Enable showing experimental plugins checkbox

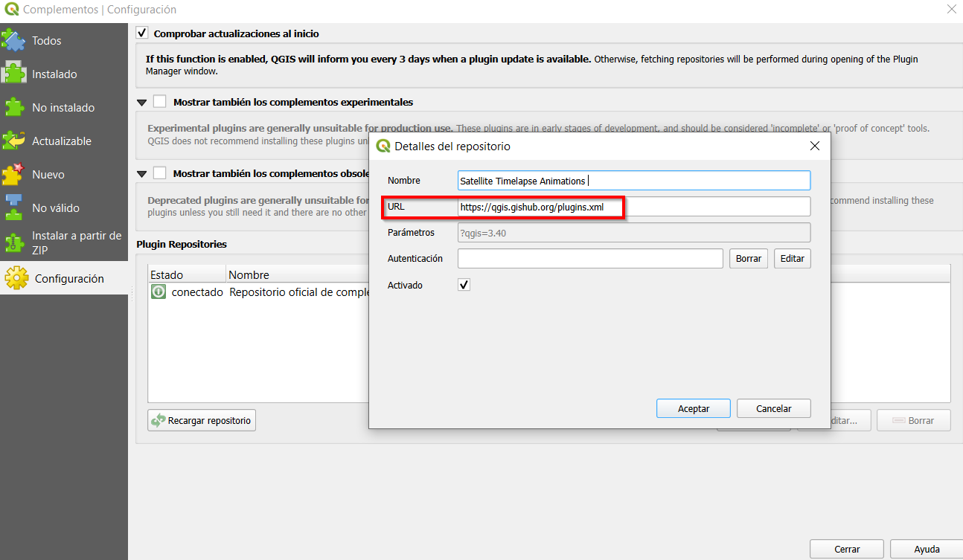[x=159, y=102]
